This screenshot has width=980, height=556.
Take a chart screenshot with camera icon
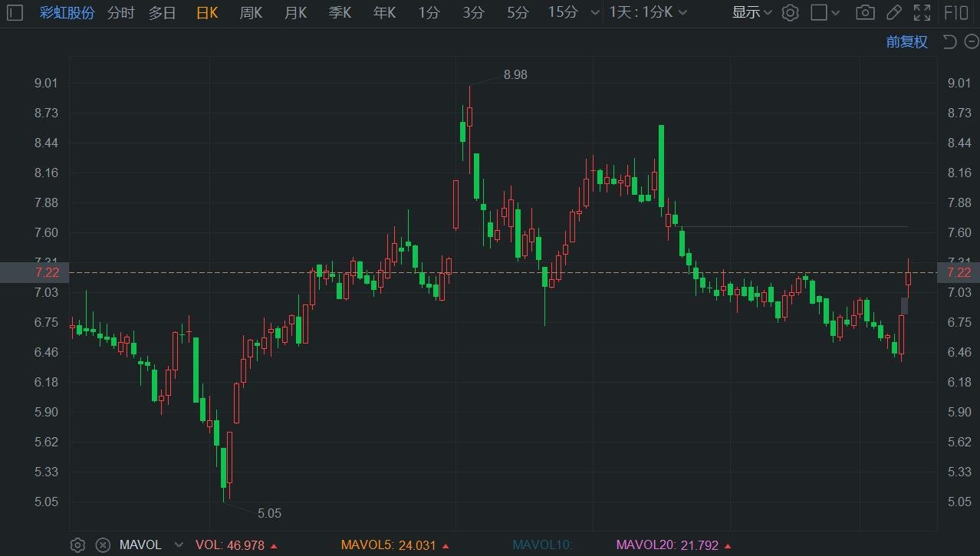[865, 12]
